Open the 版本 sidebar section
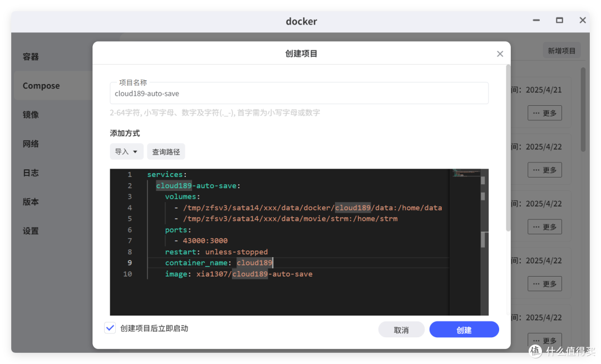Image resolution: width=601 pixels, height=364 pixels. [31, 202]
